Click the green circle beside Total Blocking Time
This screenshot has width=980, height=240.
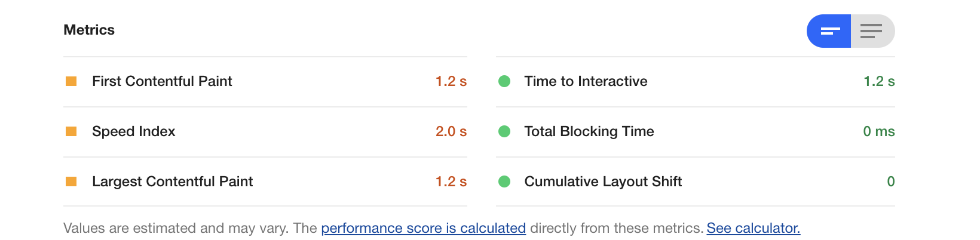[x=504, y=131]
